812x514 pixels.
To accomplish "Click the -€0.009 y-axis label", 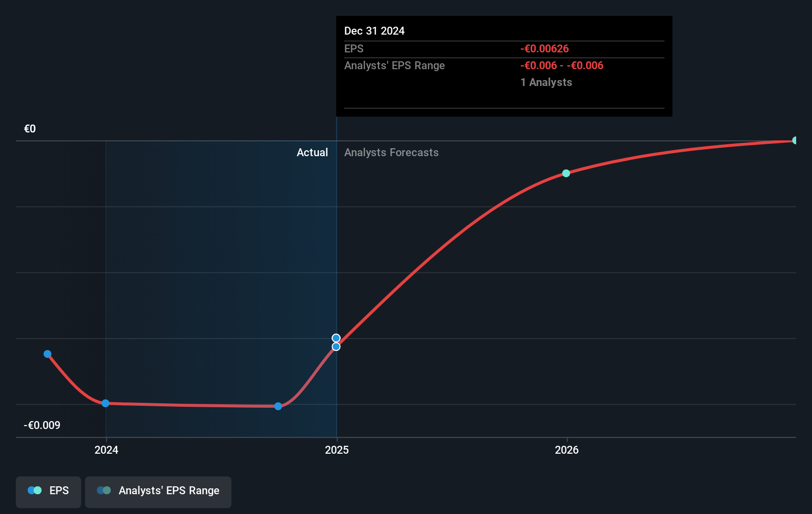I will 42,426.
